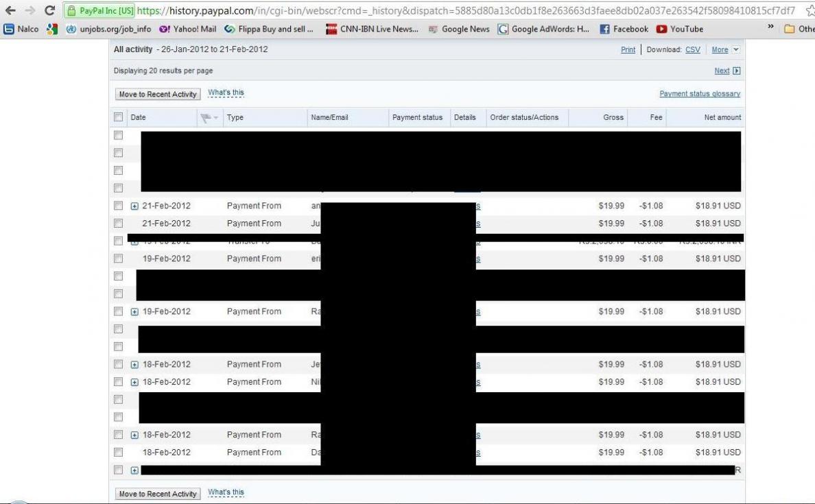The image size is (815, 504).
Task: Click the Gross column header
Action: pyautogui.click(x=613, y=117)
